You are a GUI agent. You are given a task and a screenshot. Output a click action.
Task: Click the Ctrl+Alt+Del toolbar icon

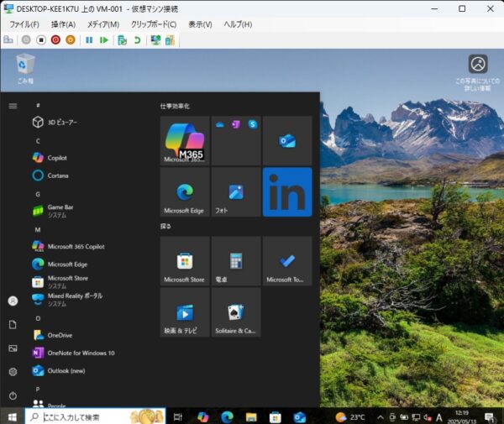point(8,39)
